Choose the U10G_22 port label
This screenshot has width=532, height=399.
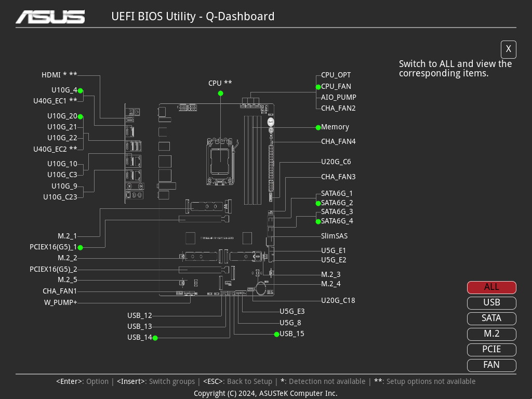(62, 138)
